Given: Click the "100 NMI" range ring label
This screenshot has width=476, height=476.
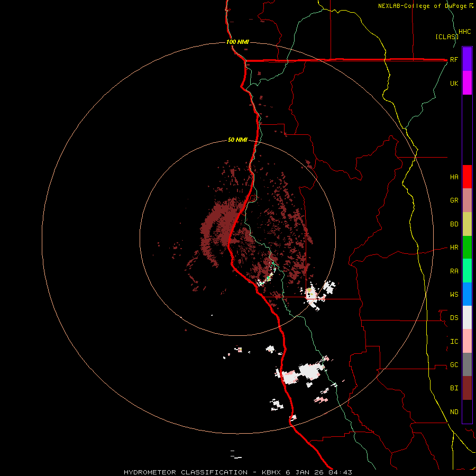Looking at the screenshot, I should (x=237, y=42).
